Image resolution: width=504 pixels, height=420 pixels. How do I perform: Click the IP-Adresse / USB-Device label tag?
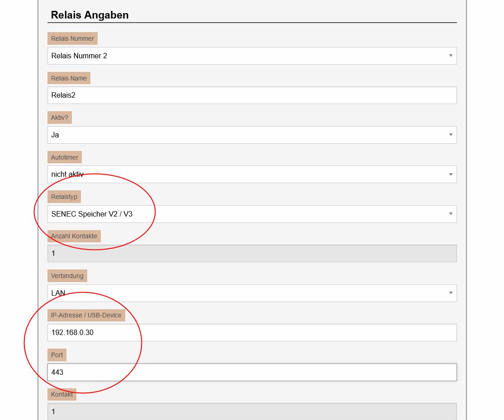pyautogui.click(x=86, y=315)
